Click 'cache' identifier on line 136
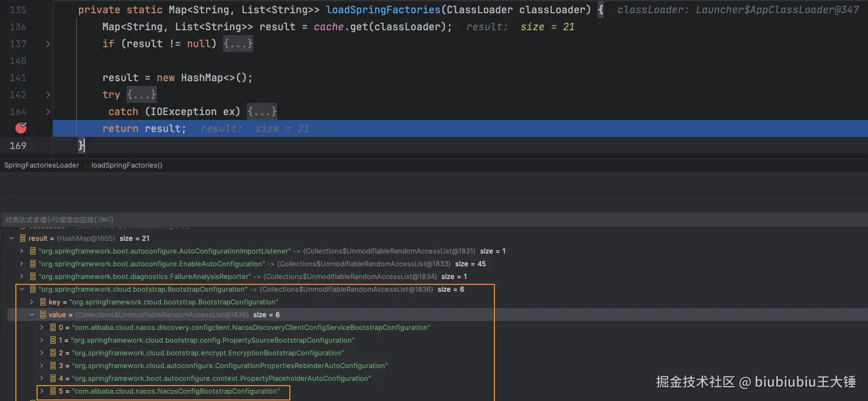The width and height of the screenshot is (868, 401). [329, 27]
